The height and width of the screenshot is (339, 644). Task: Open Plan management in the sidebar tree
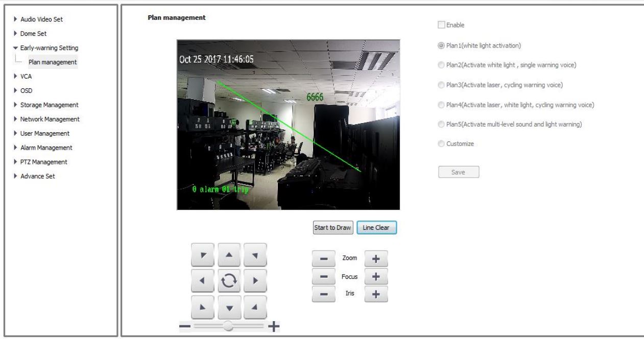[x=53, y=62]
